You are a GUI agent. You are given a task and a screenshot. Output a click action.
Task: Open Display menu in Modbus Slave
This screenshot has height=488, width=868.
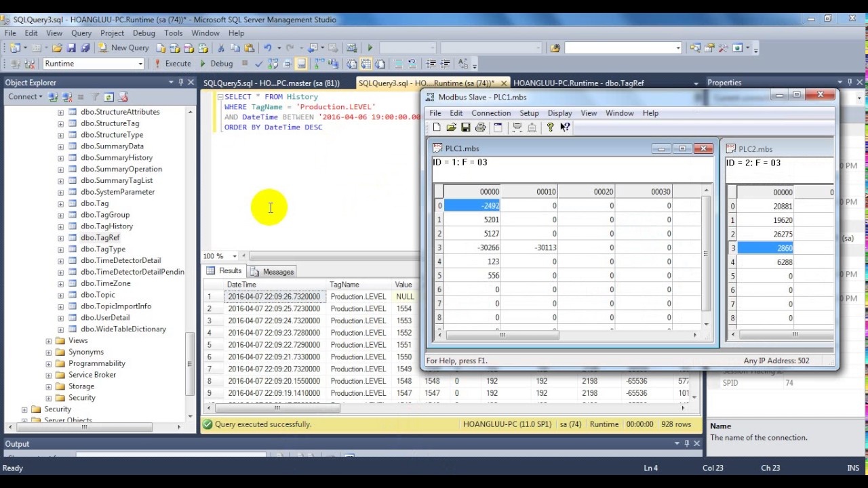(559, 113)
